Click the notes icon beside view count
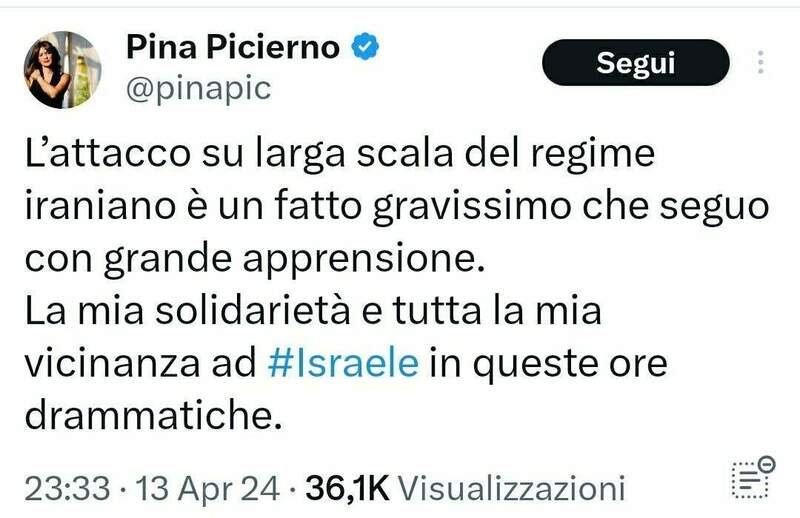 coord(754,478)
